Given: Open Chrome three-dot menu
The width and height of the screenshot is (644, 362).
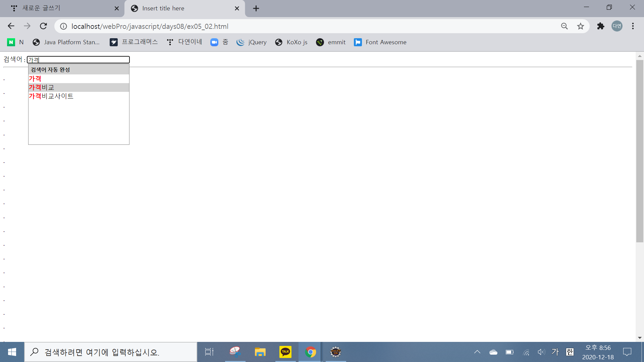Looking at the screenshot, I should pos(633,26).
